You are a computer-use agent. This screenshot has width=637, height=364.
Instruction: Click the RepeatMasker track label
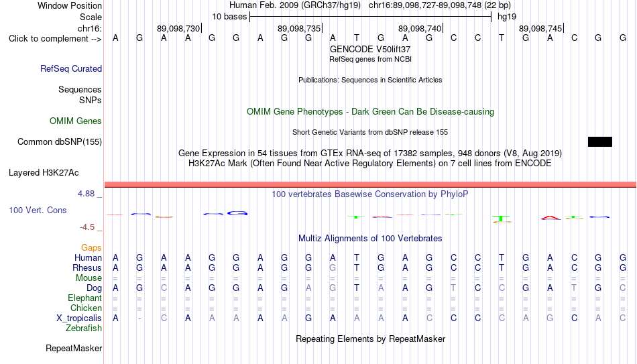pos(74,349)
